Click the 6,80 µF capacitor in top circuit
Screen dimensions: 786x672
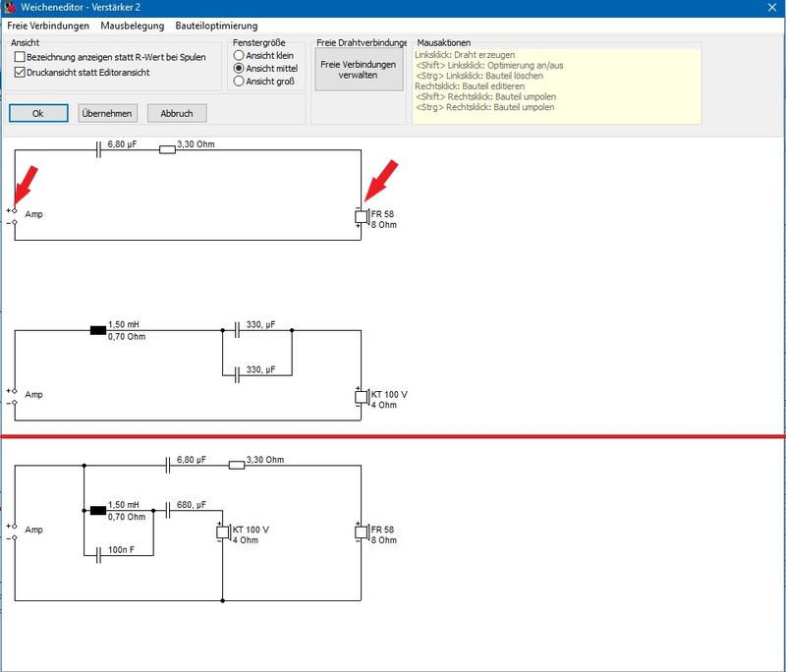pos(98,149)
